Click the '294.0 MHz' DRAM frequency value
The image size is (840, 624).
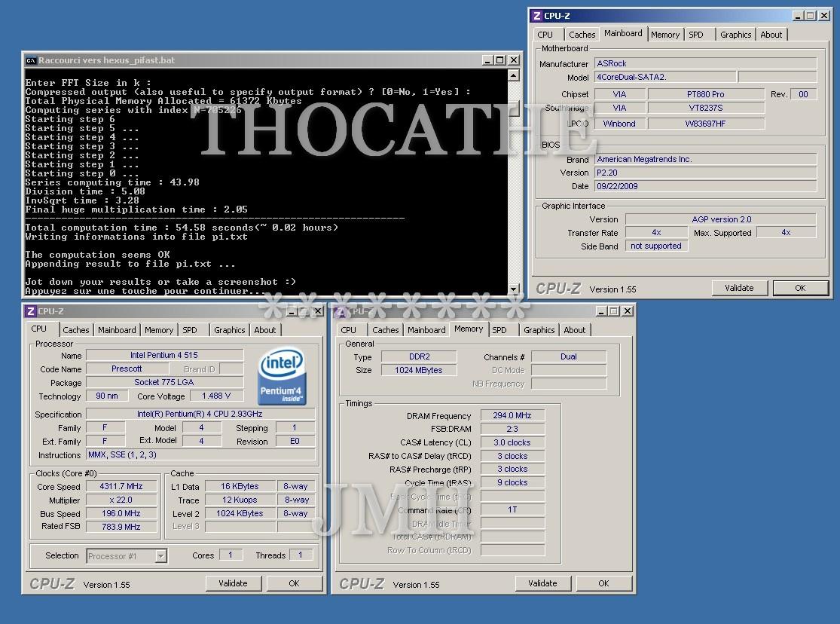[x=512, y=415]
